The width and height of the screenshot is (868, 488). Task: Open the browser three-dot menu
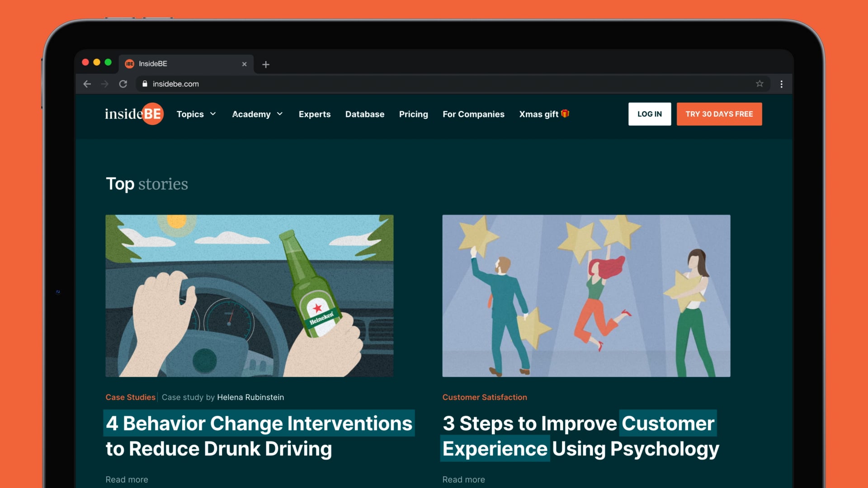[781, 84]
